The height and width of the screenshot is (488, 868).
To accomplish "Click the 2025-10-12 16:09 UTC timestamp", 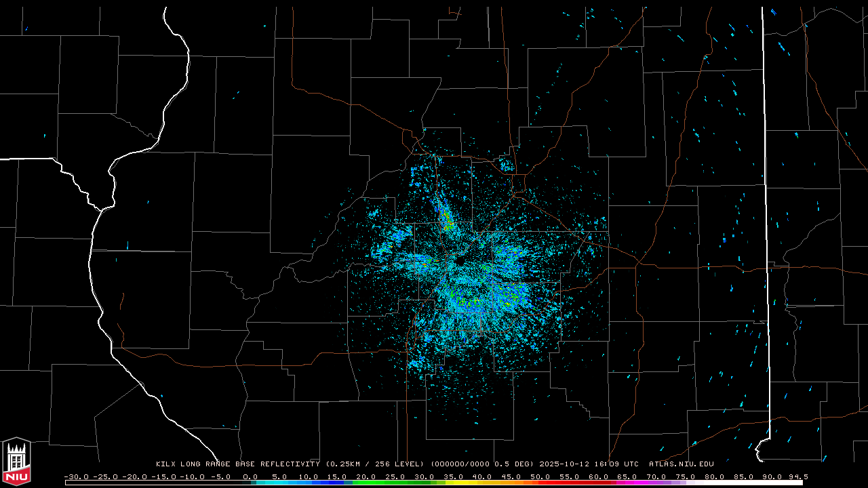I will (589, 464).
